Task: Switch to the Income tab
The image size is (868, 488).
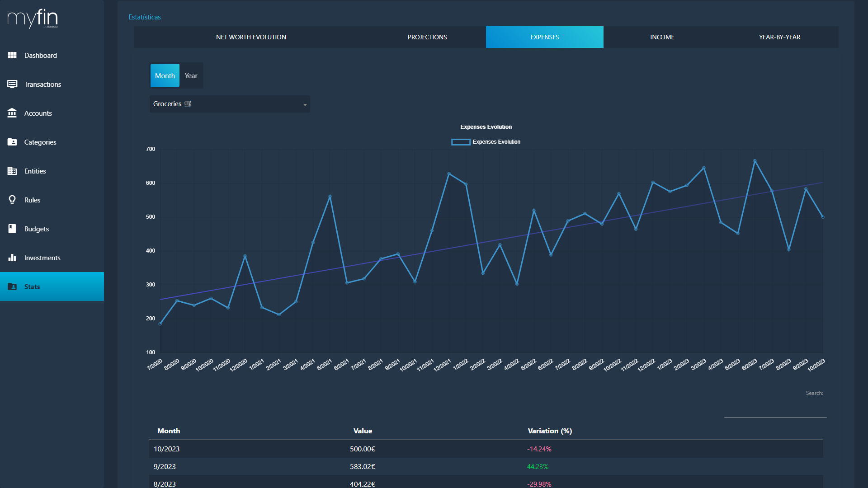Action: click(662, 37)
